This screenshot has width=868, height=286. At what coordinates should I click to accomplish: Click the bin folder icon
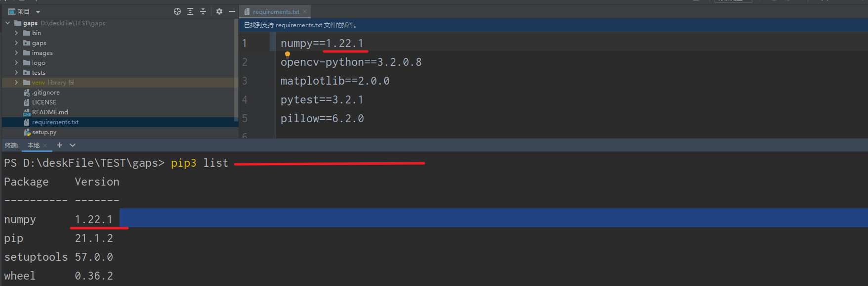click(x=27, y=33)
